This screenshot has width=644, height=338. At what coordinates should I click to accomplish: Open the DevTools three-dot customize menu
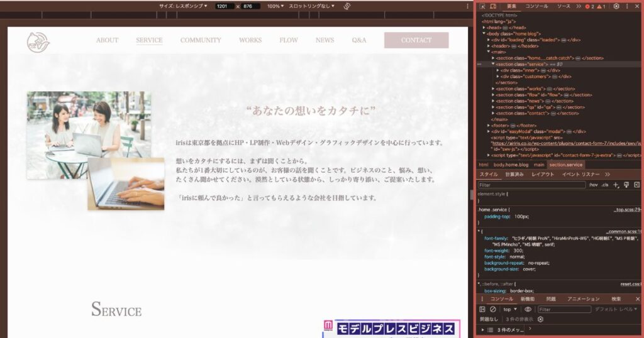click(627, 6)
